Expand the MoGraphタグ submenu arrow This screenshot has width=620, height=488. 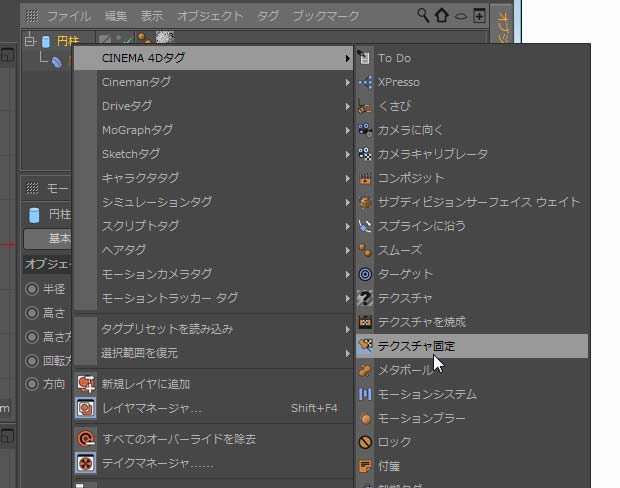click(x=347, y=130)
